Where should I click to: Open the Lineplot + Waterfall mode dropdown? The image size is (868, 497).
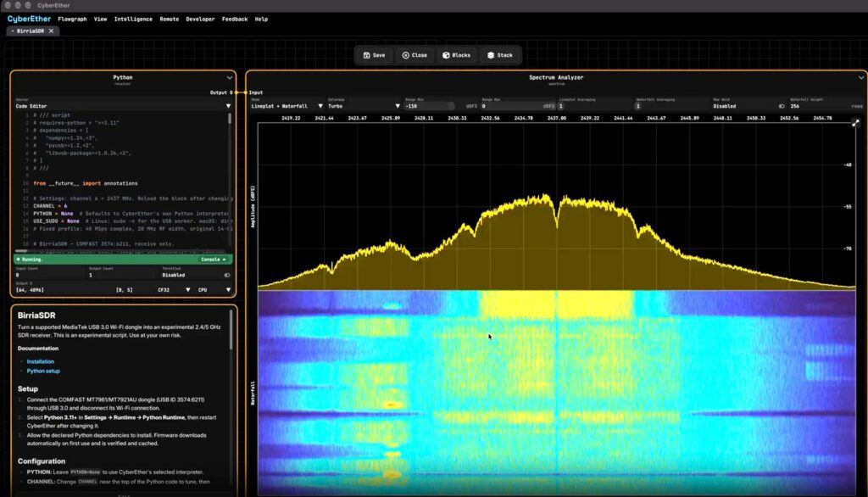(x=287, y=106)
